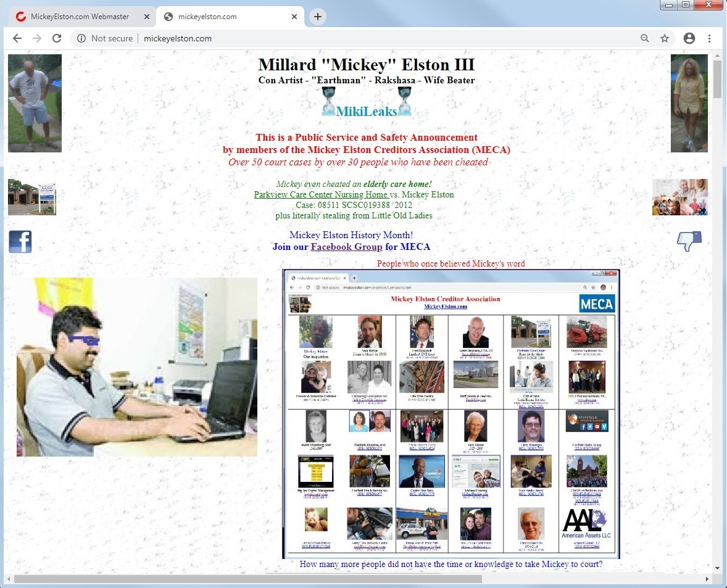
Task: Click the heading Millard "Mickey" Elston III
Action: tap(367, 65)
